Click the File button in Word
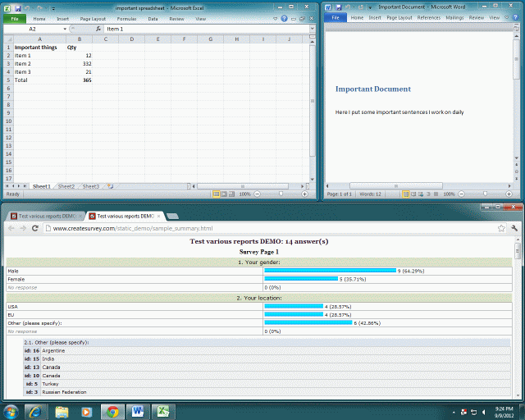 pos(336,17)
